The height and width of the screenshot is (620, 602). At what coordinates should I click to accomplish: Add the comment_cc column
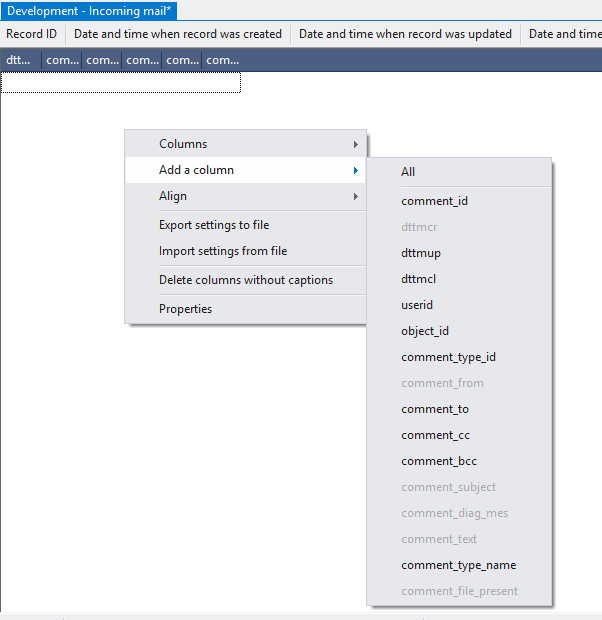(x=435, y=435)
